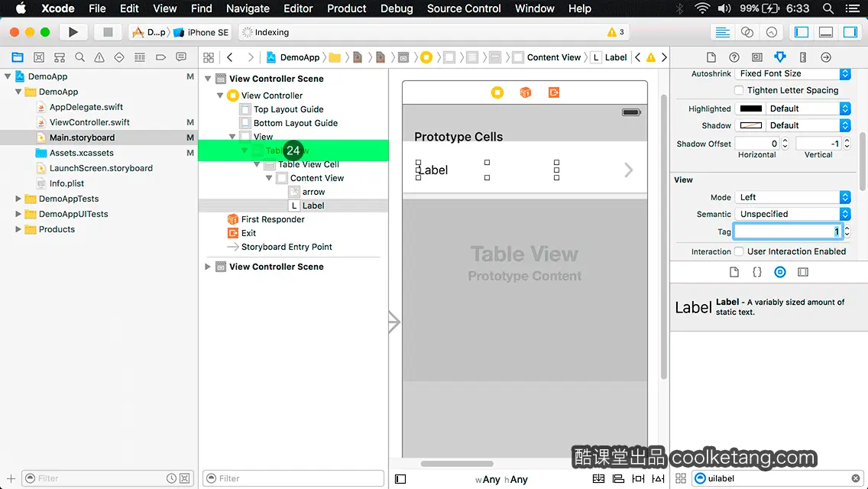Show the Media library
This screenshot has height=489, width=868.
coord(803,272)
